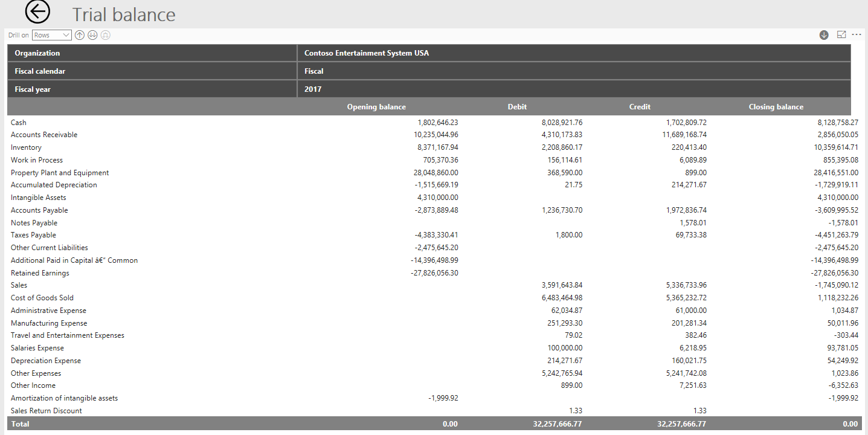Select the Total row label
The image size is (868, 435).
tap(21, 424)
